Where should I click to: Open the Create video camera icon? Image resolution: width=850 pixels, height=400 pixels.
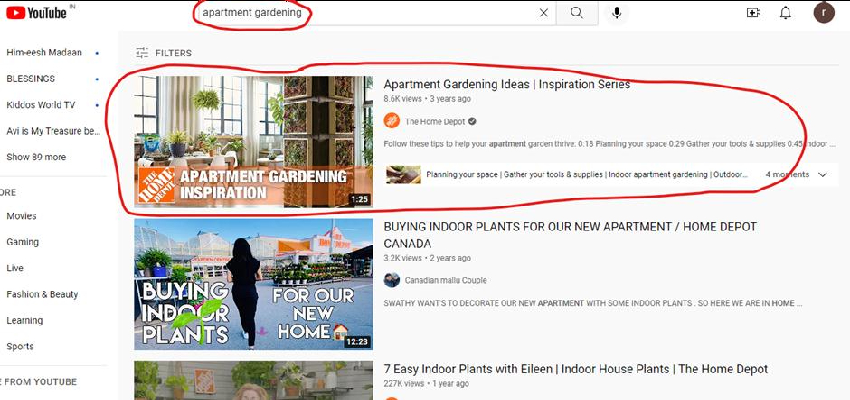click(x=753, y=13)
